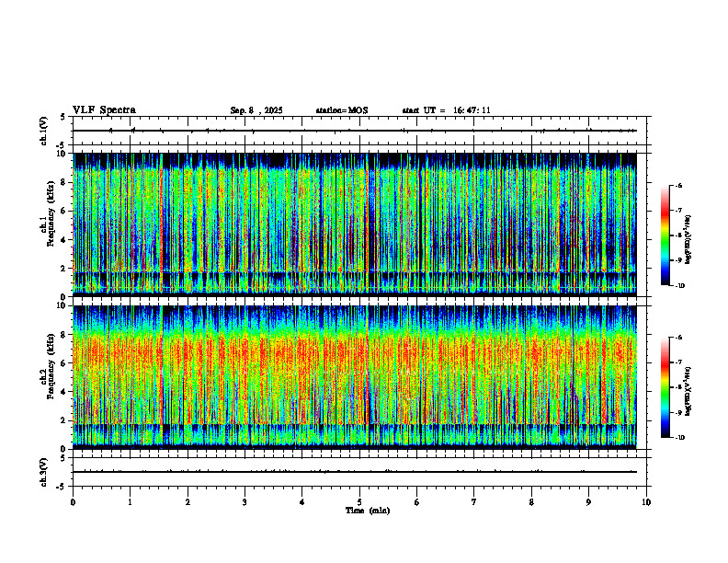The height and width of the screenshot is (563, 728).
Task: Click the "1" tick on the time axis
Action: (x=130, y=502)
